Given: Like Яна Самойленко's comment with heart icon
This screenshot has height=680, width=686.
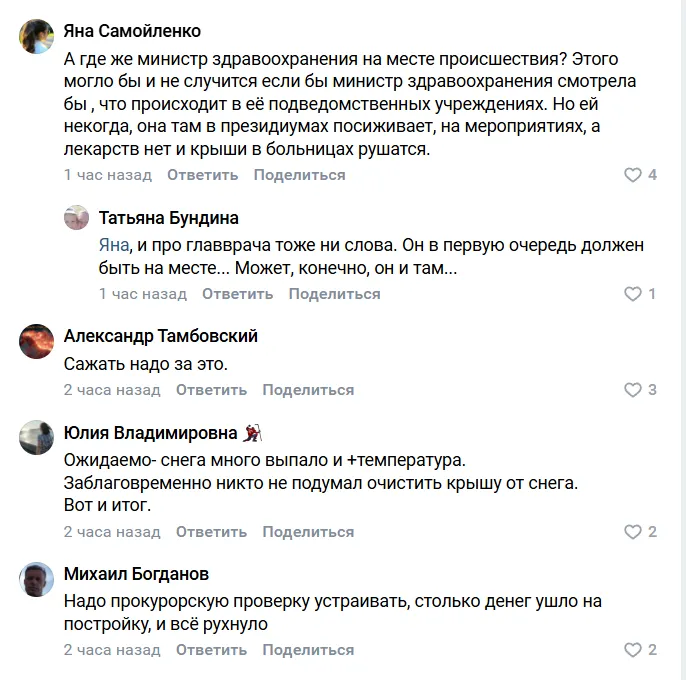Looking at the screenshot, I should [x=632, y=175].
